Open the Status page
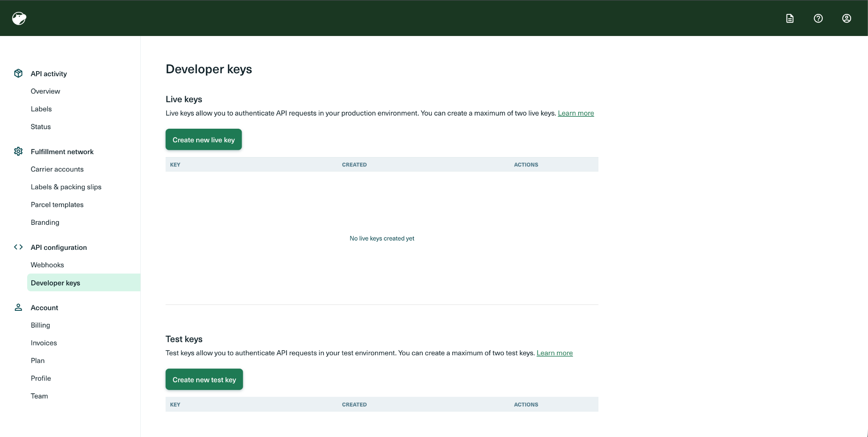Viewport: 868px width, 437px height. coord(41,127)
